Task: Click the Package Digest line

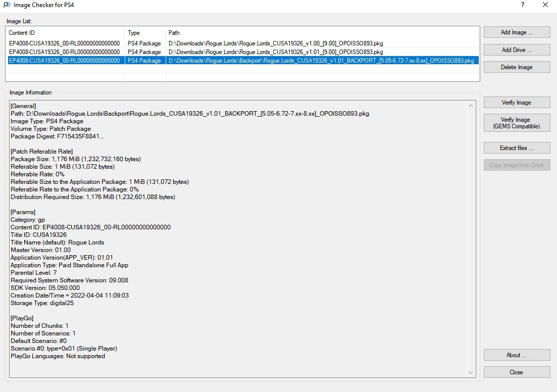Action: pos(57,136)
